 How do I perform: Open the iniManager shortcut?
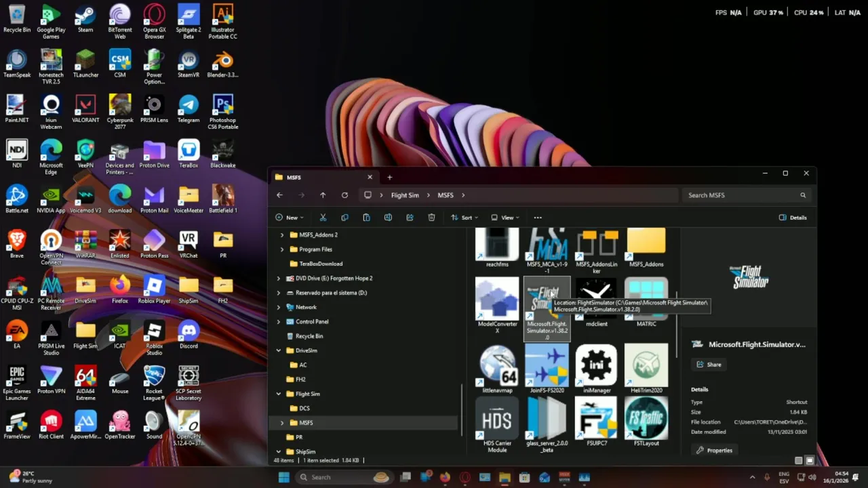click(596, 368)
